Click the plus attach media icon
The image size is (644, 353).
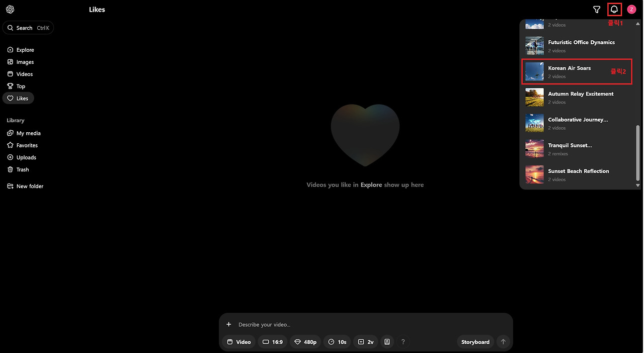(x=228, y=324)
